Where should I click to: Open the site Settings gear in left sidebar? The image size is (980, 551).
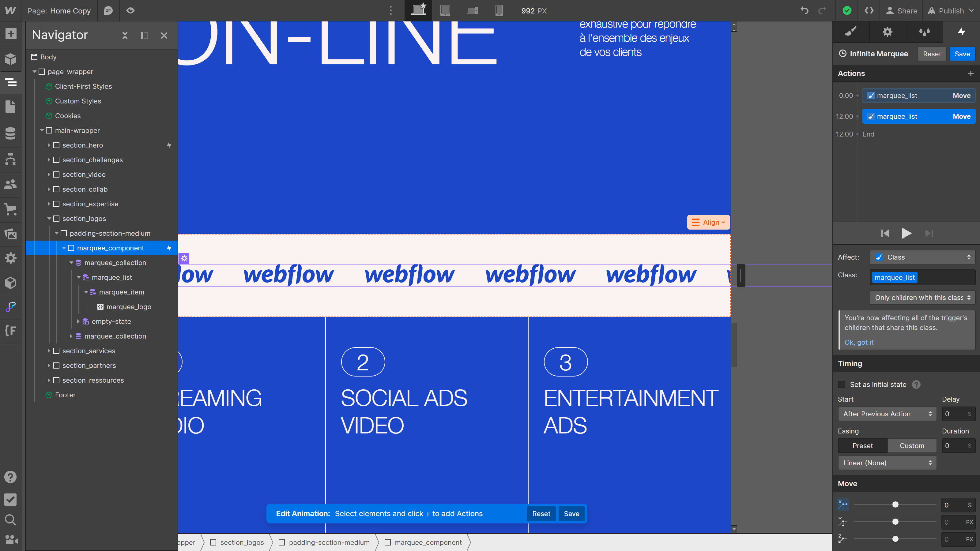pyautogui.click(x=11, y=258)
